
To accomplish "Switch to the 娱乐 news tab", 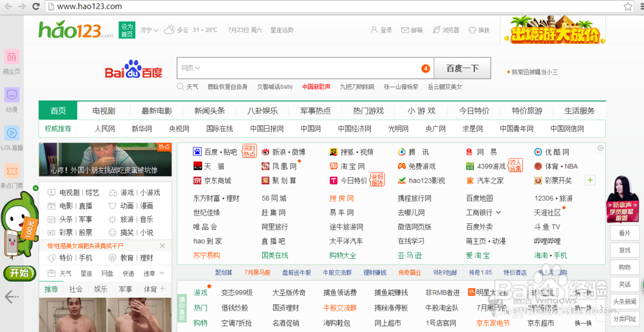I will coord(100,289).
